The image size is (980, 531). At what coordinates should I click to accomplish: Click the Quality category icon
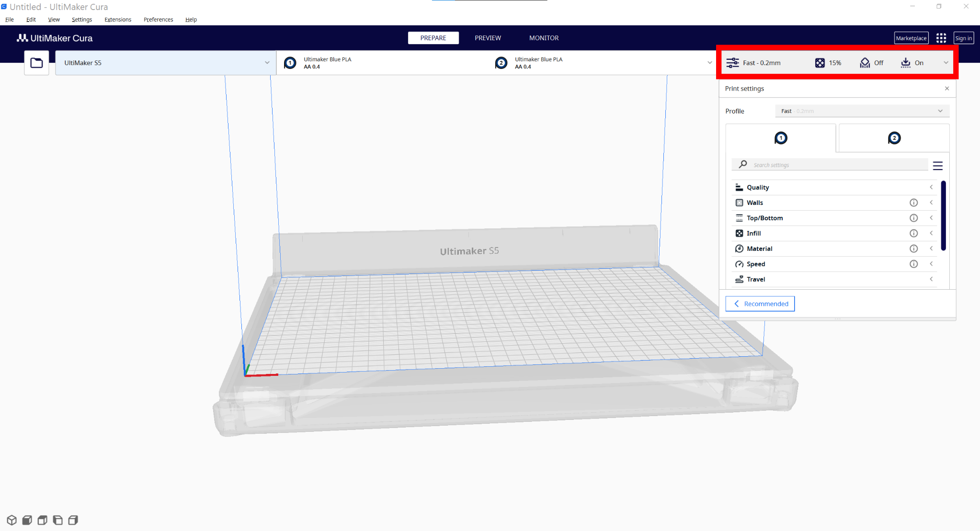(739, 187)
